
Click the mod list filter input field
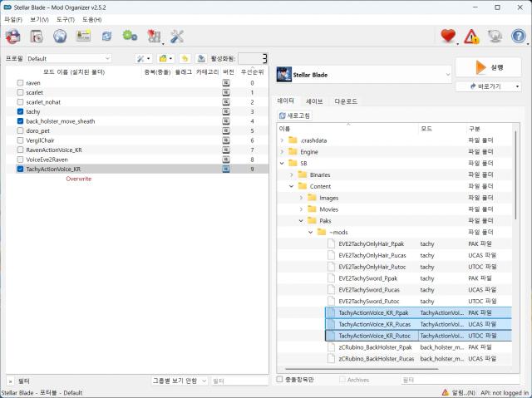(239, 381)
